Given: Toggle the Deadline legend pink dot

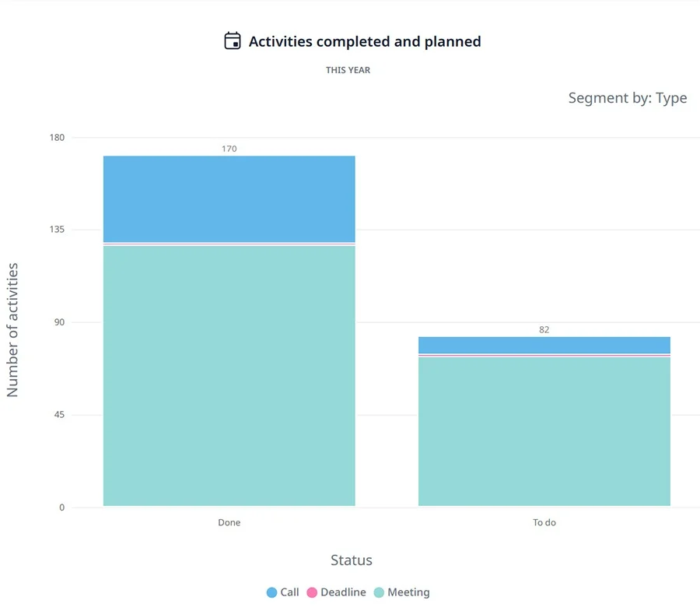Looking at the screenshot, I should click(x=312, y=592).
